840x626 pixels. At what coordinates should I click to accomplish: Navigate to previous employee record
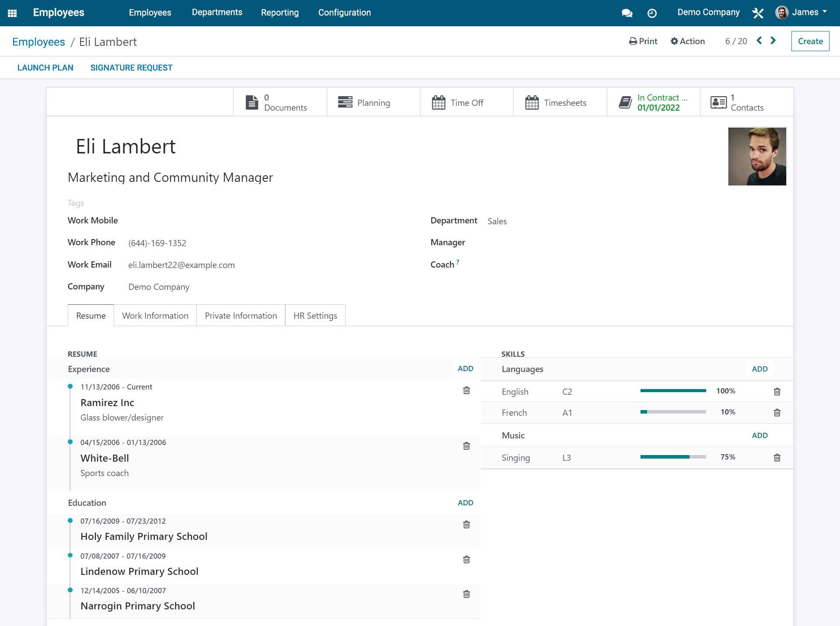click(x=760, y=41)
